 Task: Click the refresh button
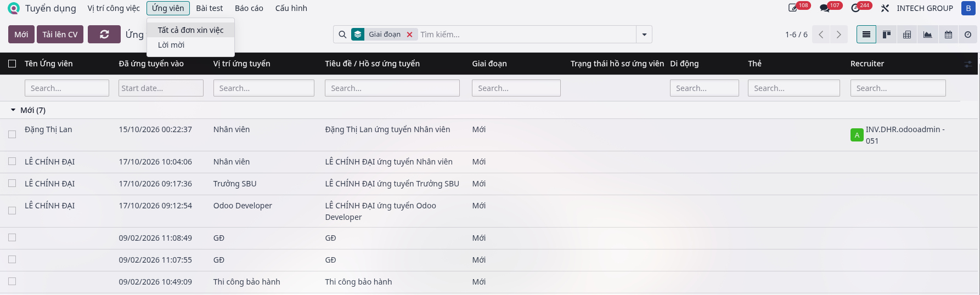[x=104, y=35]
